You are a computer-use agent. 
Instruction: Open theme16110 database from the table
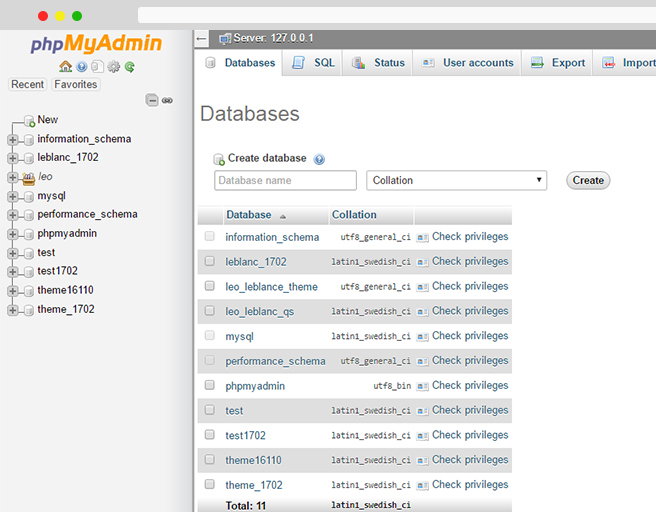click(253, 461)
